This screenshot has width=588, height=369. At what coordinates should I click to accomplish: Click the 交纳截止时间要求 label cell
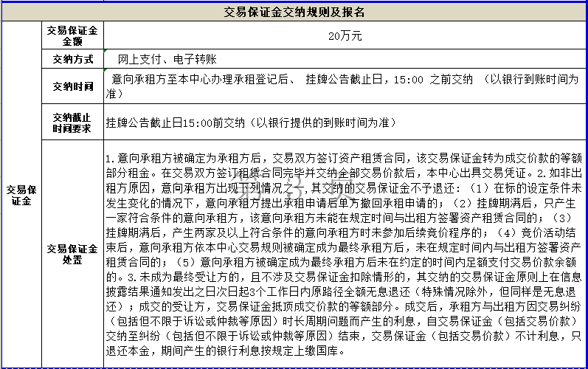coord(72,123)
